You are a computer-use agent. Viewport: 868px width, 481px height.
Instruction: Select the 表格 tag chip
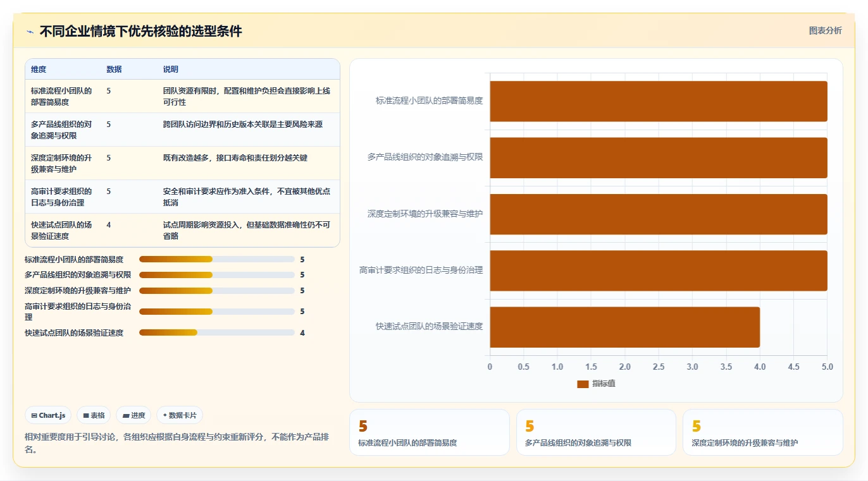tap(94, 415)
